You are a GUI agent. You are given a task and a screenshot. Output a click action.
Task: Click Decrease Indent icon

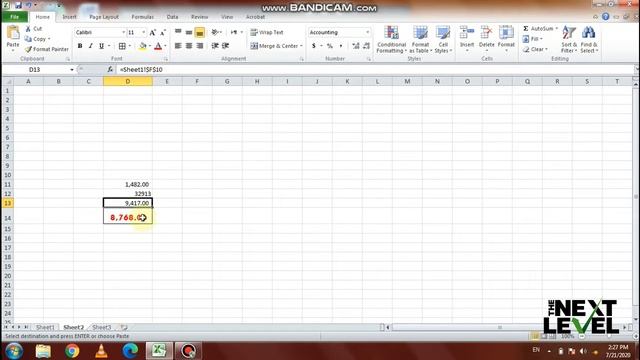(215, 46)
